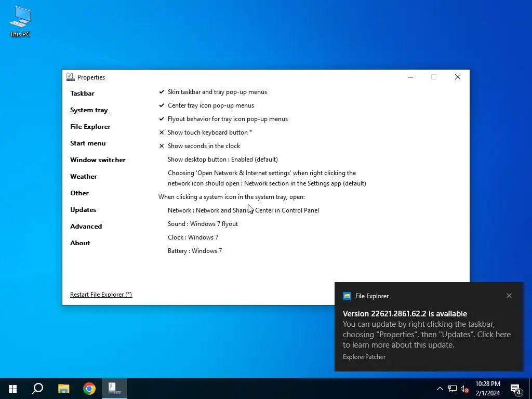
Task: Open the About section
Action: click(x=80, y=243)
